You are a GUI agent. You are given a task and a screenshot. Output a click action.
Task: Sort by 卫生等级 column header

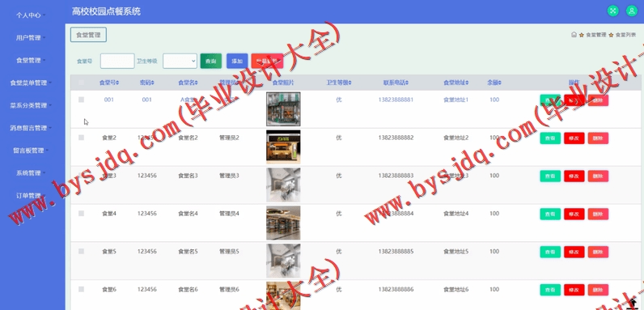click(x=338, y=83)
